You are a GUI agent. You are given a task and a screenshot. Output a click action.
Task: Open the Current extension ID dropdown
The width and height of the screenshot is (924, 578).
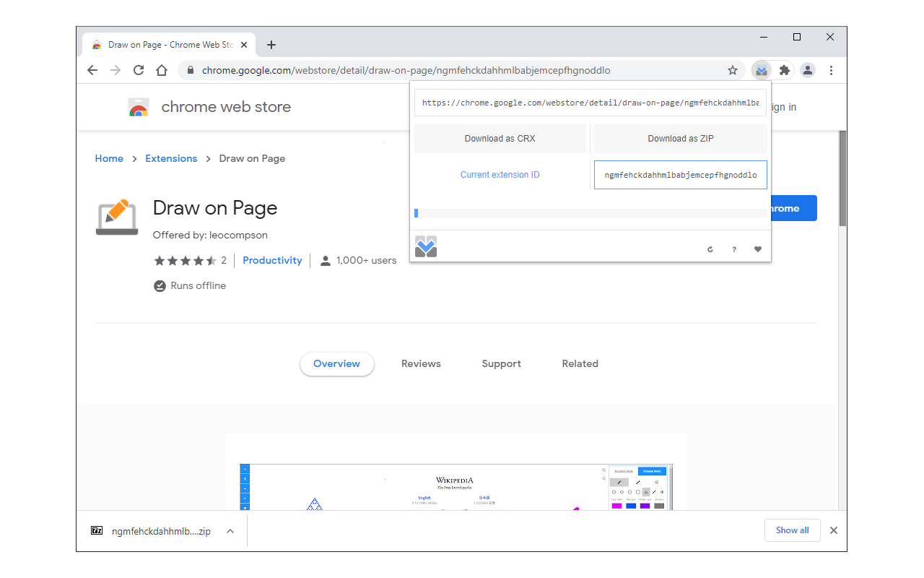tap(500, 174)
